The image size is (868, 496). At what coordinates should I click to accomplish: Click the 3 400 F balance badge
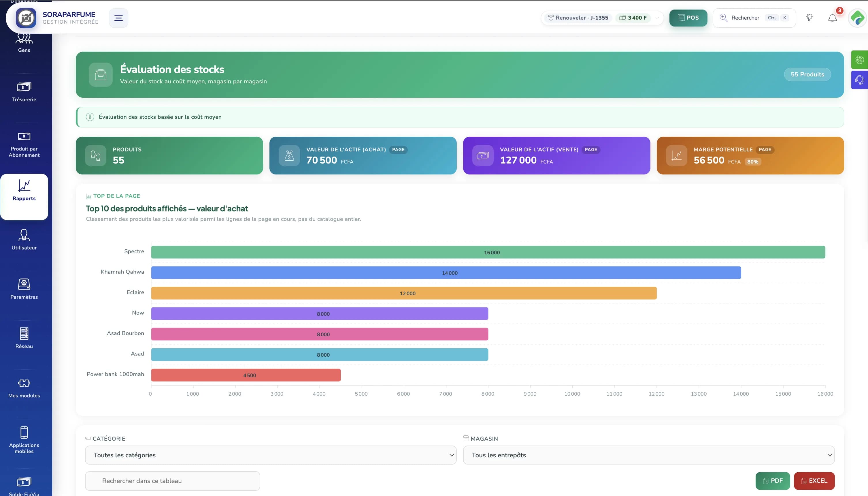click(x=633, y=18)
